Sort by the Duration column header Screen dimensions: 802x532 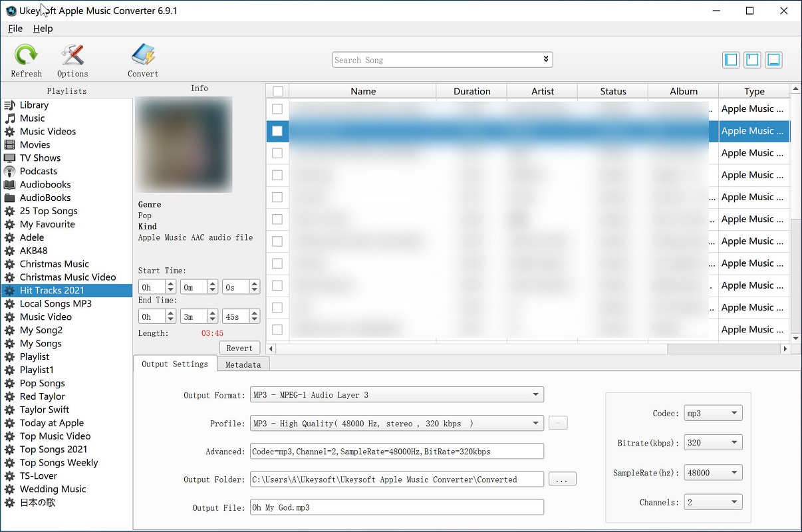472,91
